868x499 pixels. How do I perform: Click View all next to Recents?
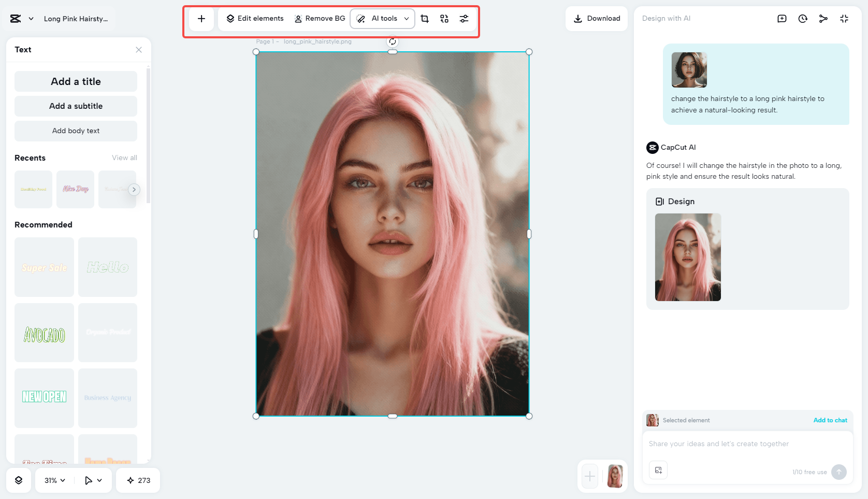click(x=124, y=158)
